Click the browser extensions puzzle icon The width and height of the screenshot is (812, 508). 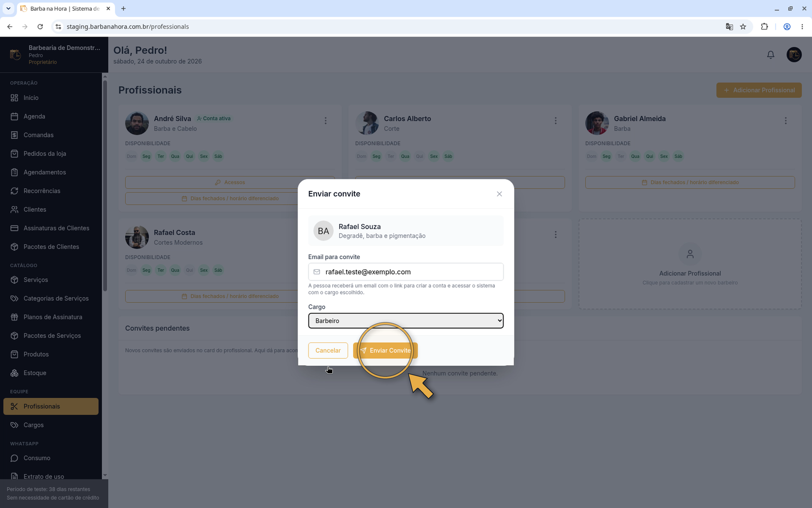764,26
